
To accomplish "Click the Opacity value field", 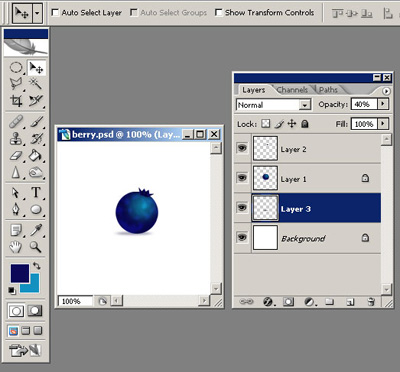I will [364, 104].
